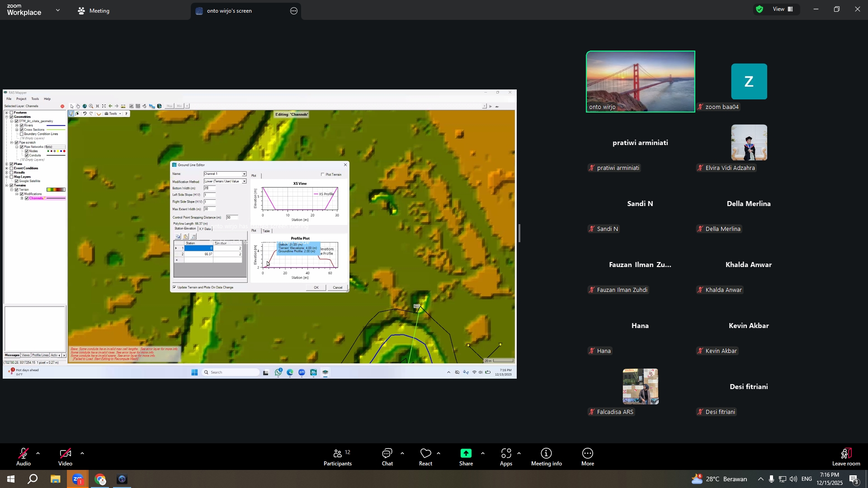This screenshot has height=488, width=868.
Task: Click the Windows Start button
Action: [x=11, y=479]
